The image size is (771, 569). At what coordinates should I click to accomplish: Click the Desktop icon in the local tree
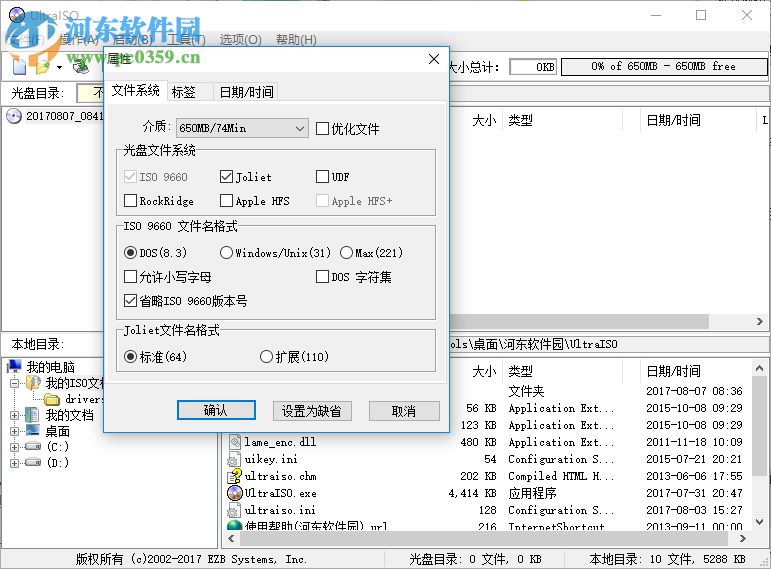pyautogui.click(x=32, y=431)
